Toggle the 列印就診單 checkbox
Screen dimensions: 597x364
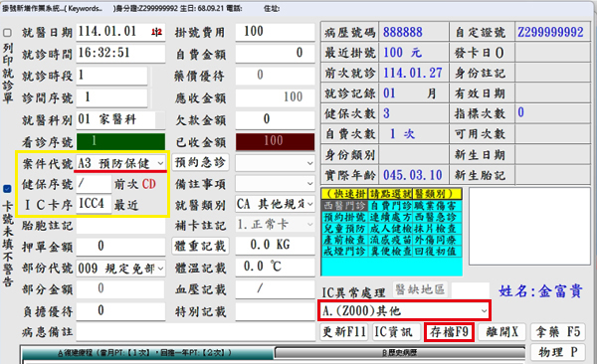coord(7,33)
